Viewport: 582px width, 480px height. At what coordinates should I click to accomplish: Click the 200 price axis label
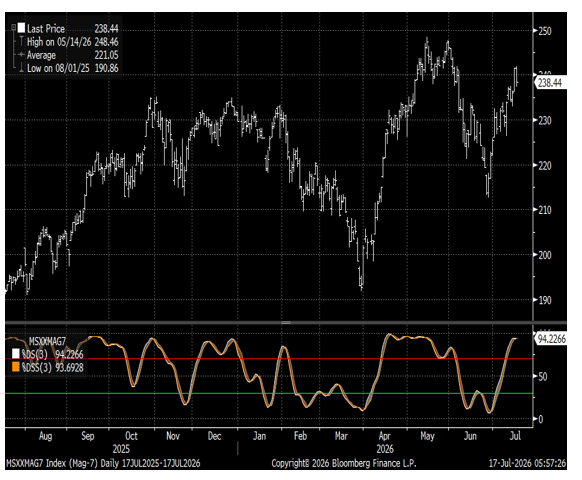coord(545,255)
